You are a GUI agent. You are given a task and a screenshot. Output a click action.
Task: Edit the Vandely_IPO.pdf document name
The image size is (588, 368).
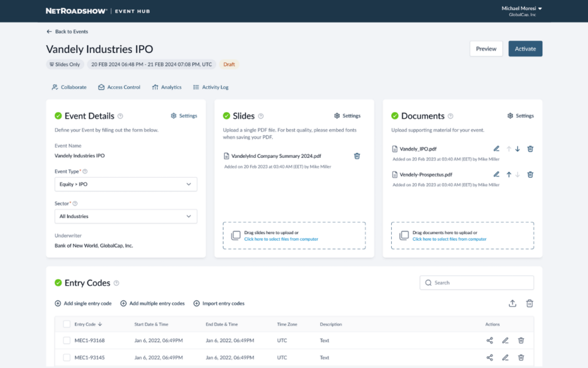click(496, 149)
